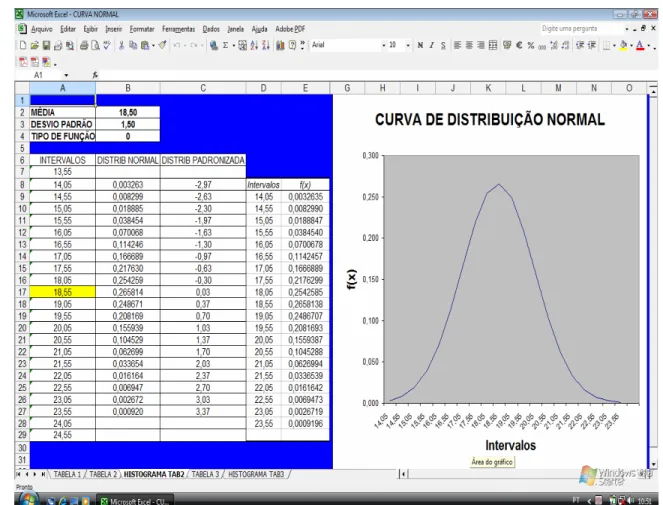Open the Chart Wizard icon
Screen dimensions: 663x505
tap(280, 45)
